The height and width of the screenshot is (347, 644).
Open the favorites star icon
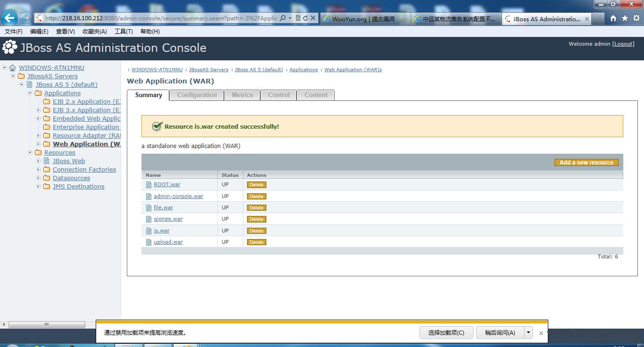[x=625, y=18]
